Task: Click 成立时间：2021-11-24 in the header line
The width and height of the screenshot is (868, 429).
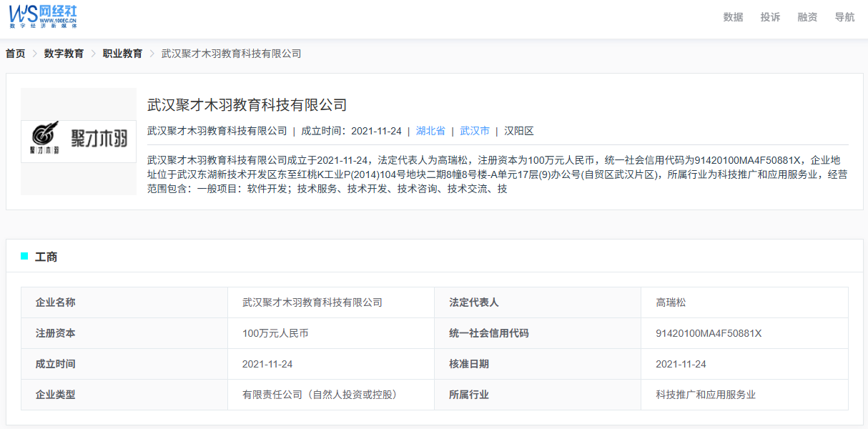Action: (351, 131)
